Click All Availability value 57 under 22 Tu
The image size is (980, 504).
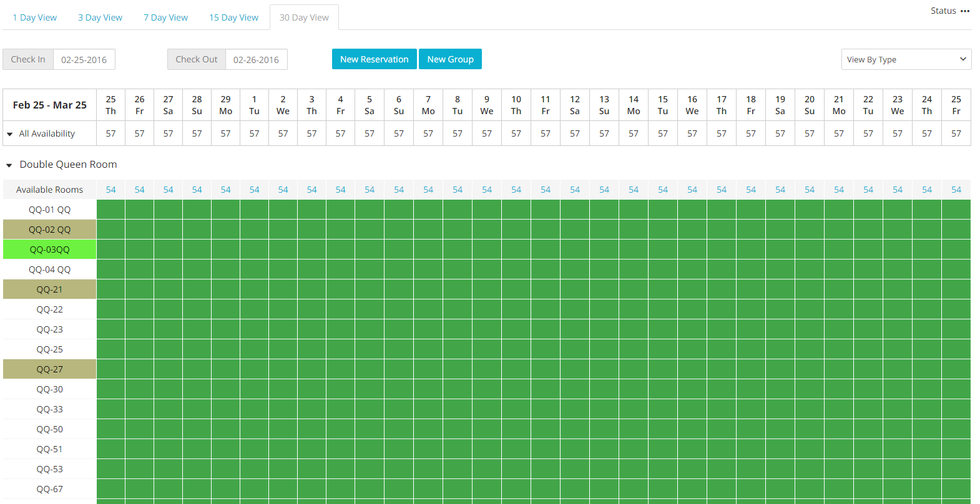click(868, 133)
